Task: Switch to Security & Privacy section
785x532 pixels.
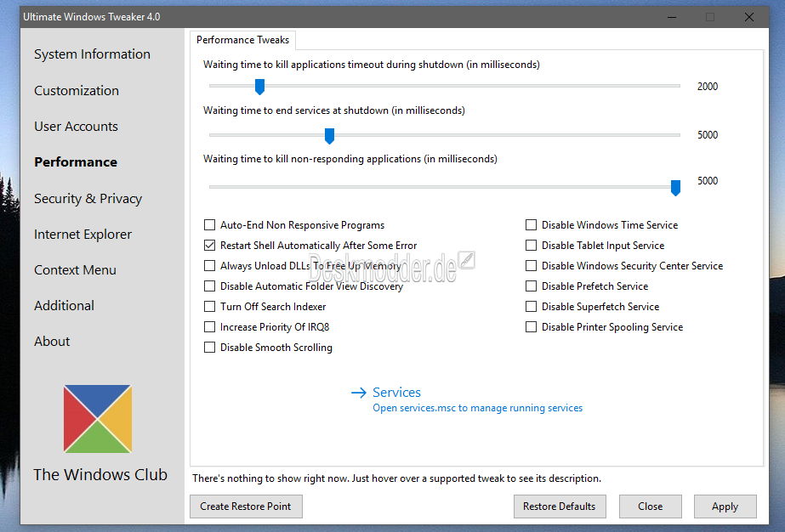Action: click(x=88, y=199)
